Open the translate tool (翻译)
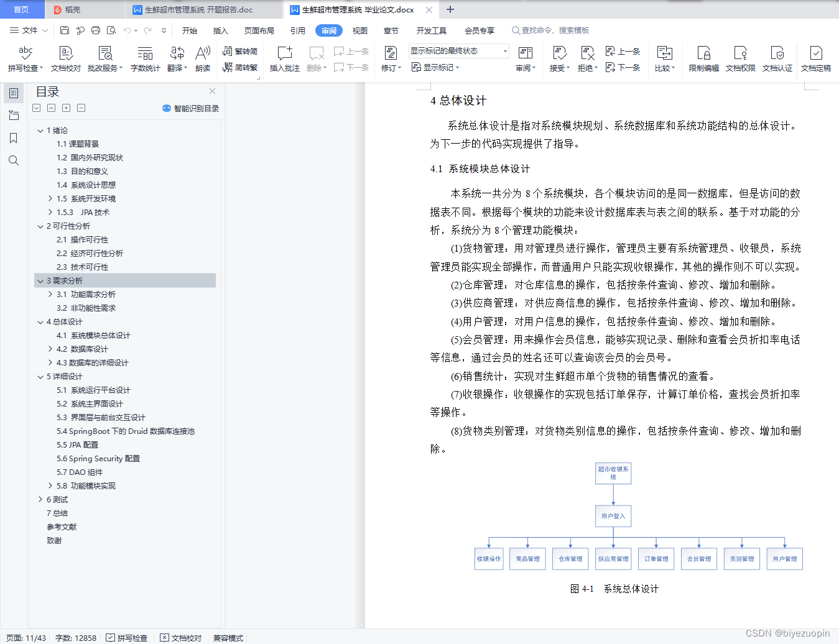 (x=177, y=59)
